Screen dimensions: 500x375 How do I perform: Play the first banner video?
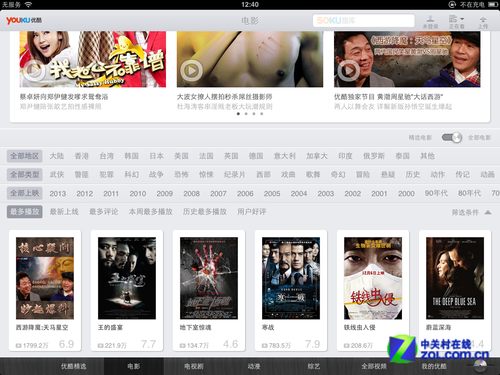(x=34, y=71)
